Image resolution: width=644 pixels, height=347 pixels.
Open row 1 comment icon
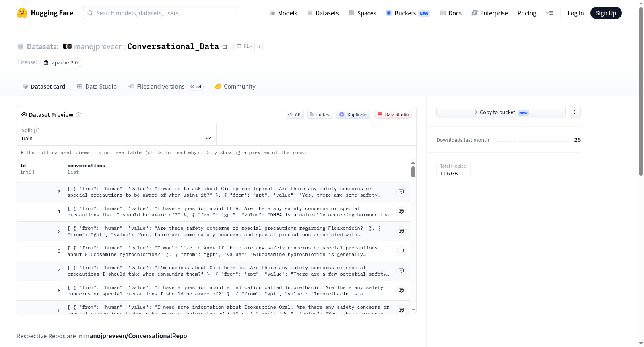pos(401,212)
